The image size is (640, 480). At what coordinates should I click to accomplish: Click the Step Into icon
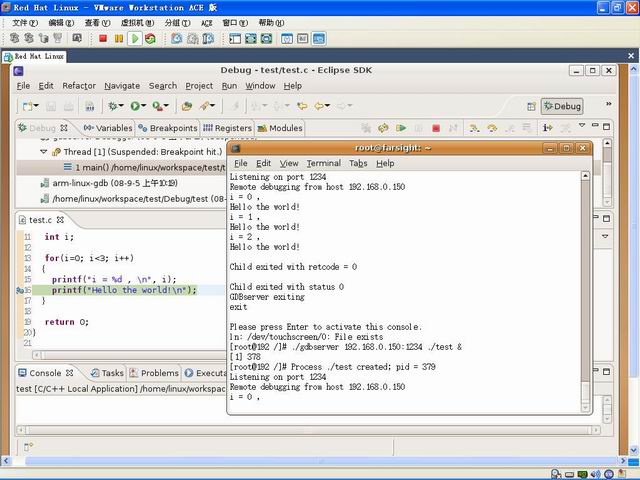point(474,128)
